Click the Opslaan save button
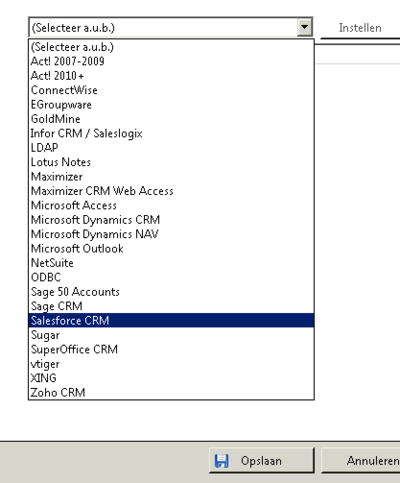Screen dimensions: 400x483 [x=262, y=461]
